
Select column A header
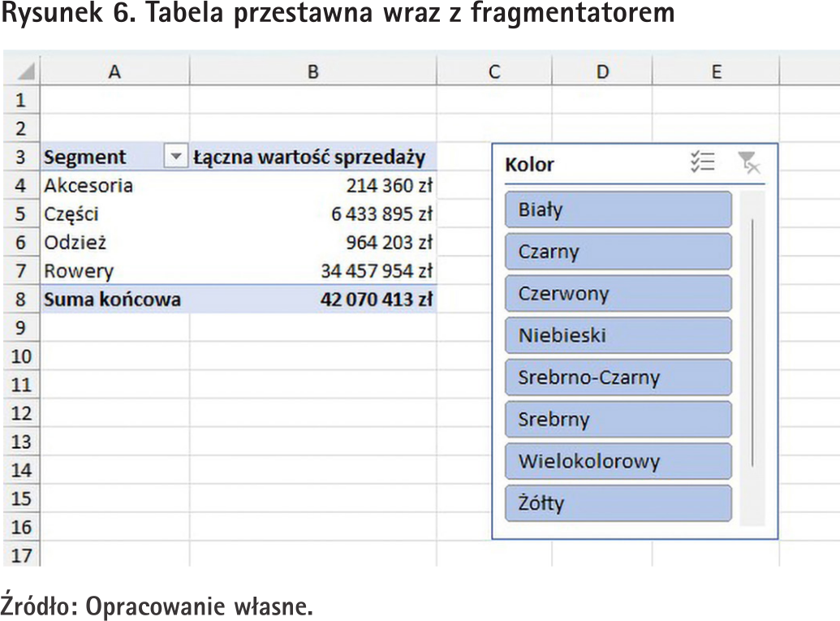(x=114, y=71)
